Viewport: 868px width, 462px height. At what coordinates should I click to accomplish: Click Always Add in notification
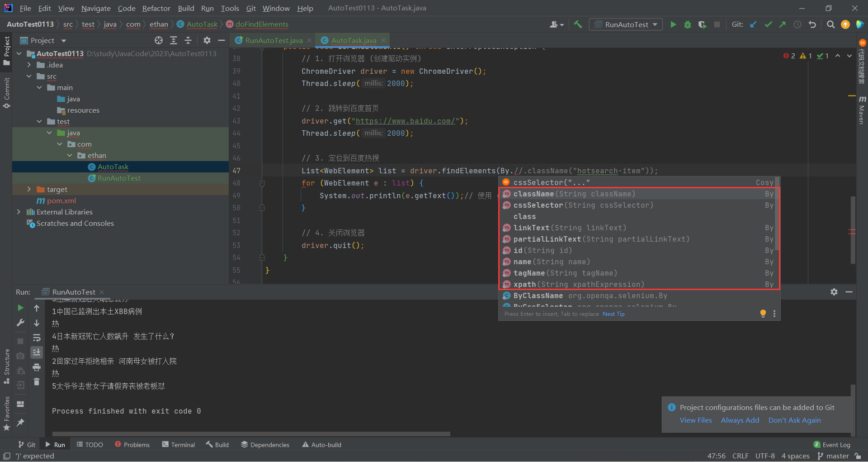740,420
